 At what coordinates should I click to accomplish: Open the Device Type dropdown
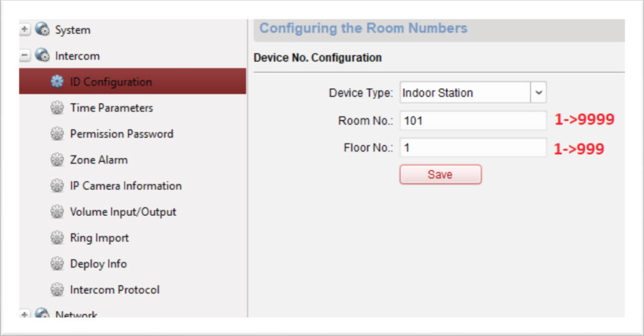point(538,92)
